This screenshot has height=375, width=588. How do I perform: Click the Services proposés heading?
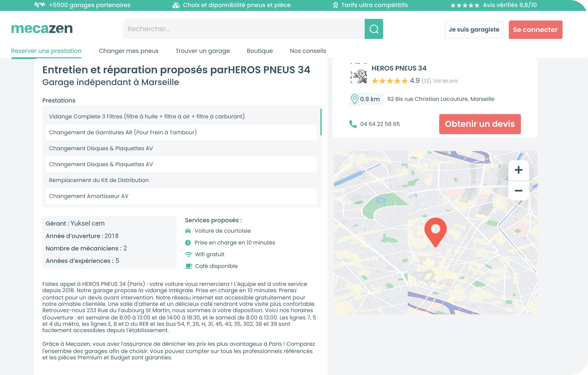pos(213,220)
